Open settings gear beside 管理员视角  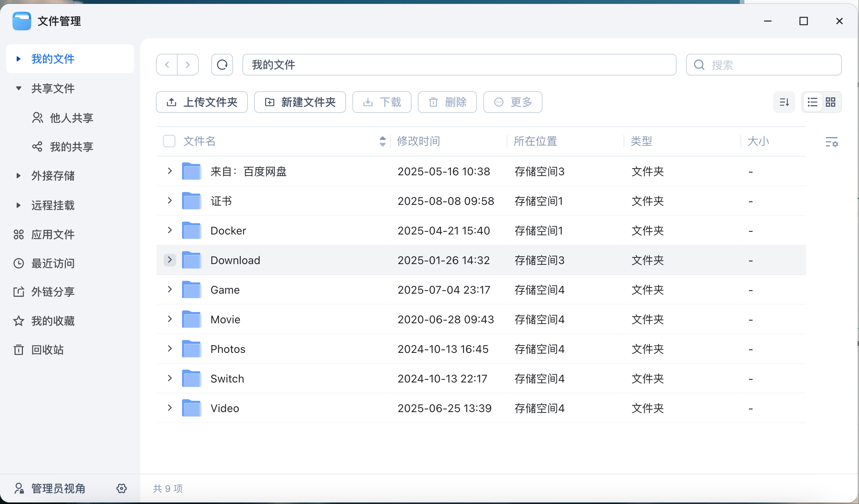pyautogui.click(x=122, y=488)
